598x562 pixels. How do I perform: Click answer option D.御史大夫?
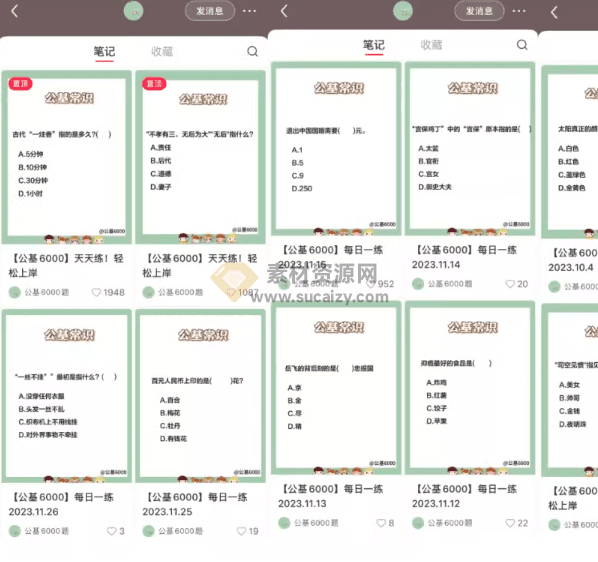pyautogui.click(x=435, y=187)
